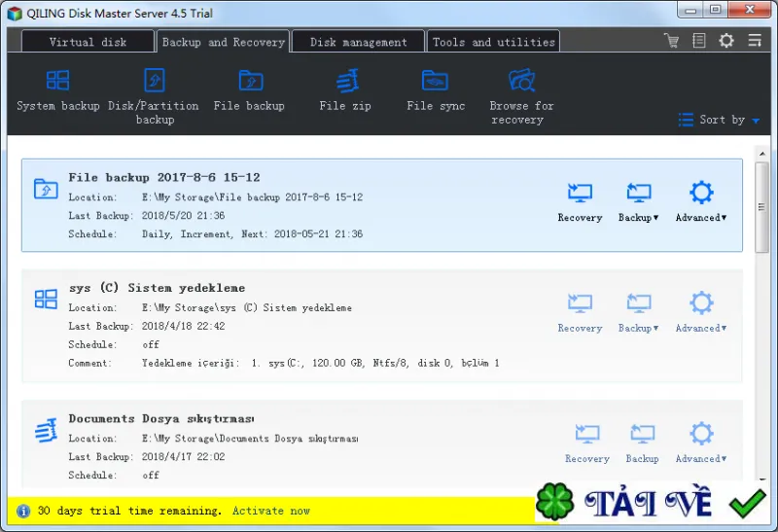Screen dimensions: 778x532
Task: Open the Tools and utilities tab
Action: point(494,42)
